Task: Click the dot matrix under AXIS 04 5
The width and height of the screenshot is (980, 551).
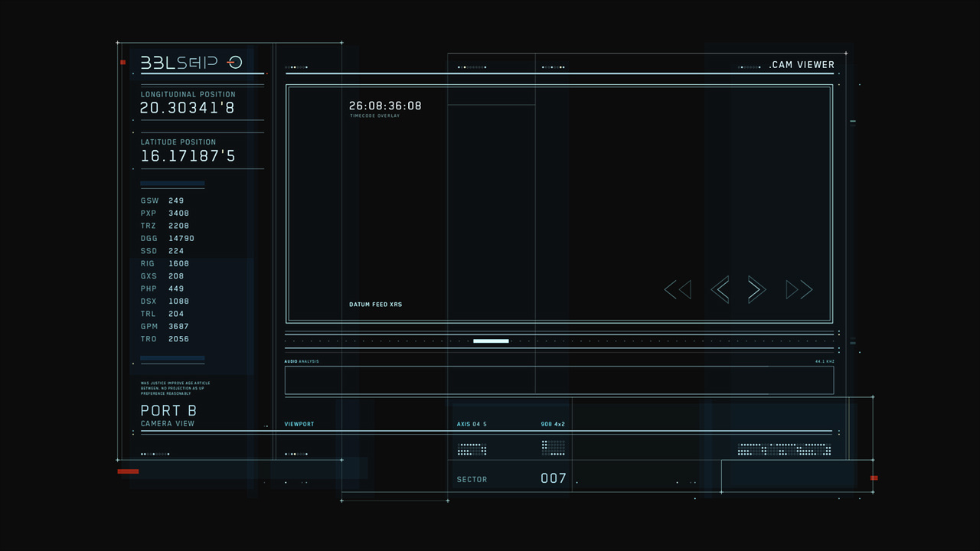Action: [x=472, y=449]
